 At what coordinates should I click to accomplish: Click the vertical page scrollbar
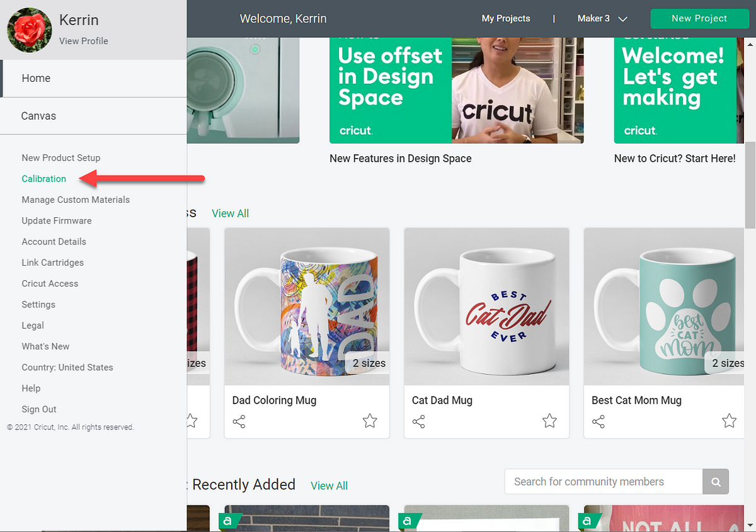pyautogui.click(x=750, y=186)
